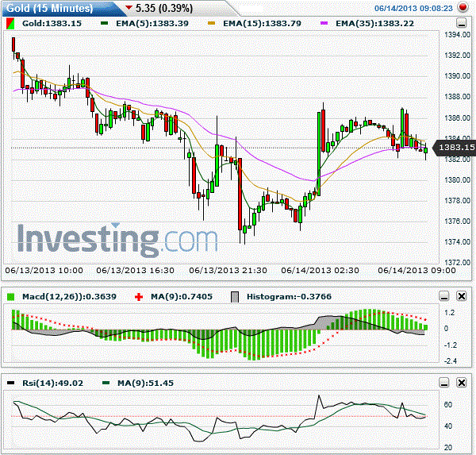This screenshot has height=455, width=476.
Task: Click the gray Histogram legend swatch
Action: pos(235,297)
